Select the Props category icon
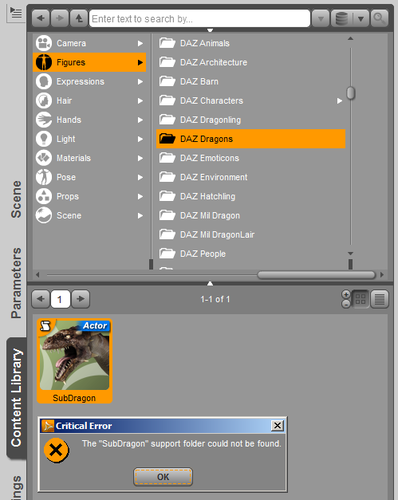This screenshot has width=398, height=500. [44, 196]
